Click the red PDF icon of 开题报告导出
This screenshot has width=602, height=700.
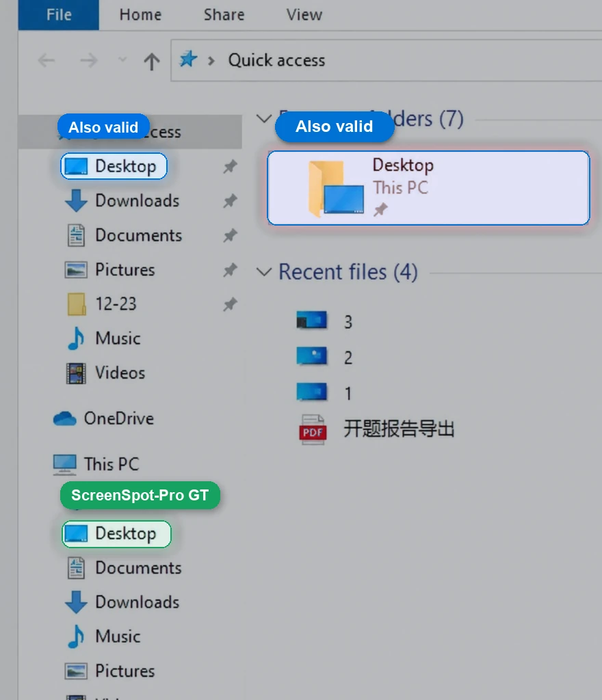tap(313, 429)
